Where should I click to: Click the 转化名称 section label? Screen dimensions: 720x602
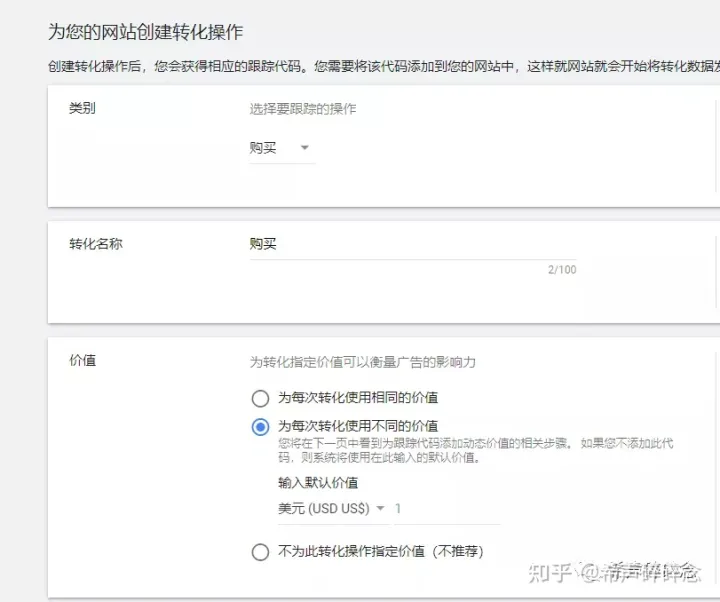pos(96,244)
